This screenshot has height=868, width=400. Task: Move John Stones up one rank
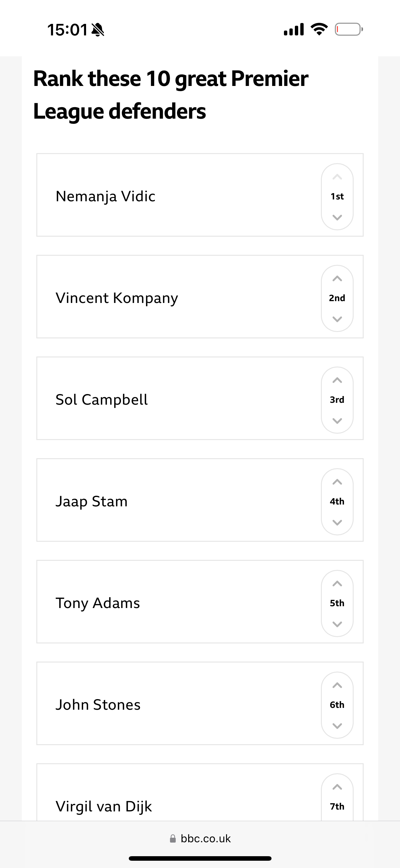337,686
